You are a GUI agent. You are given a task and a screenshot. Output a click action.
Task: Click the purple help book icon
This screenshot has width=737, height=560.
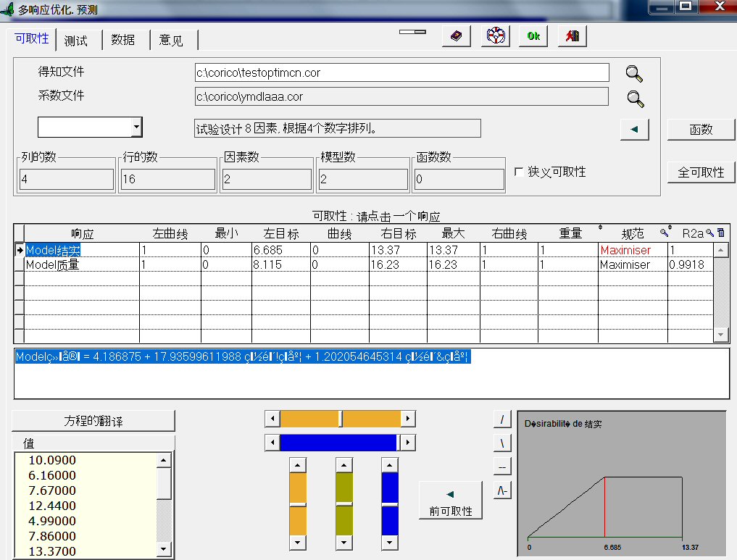[456, 35]
